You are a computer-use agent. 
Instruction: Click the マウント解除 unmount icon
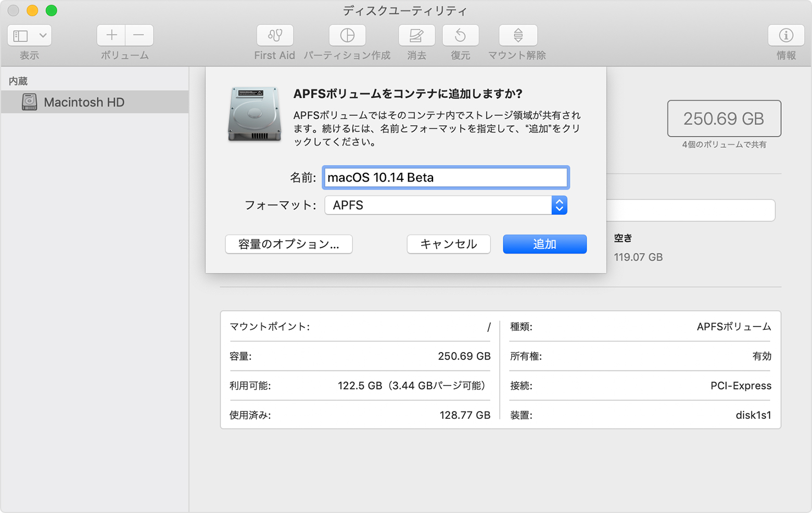(518, 35)
